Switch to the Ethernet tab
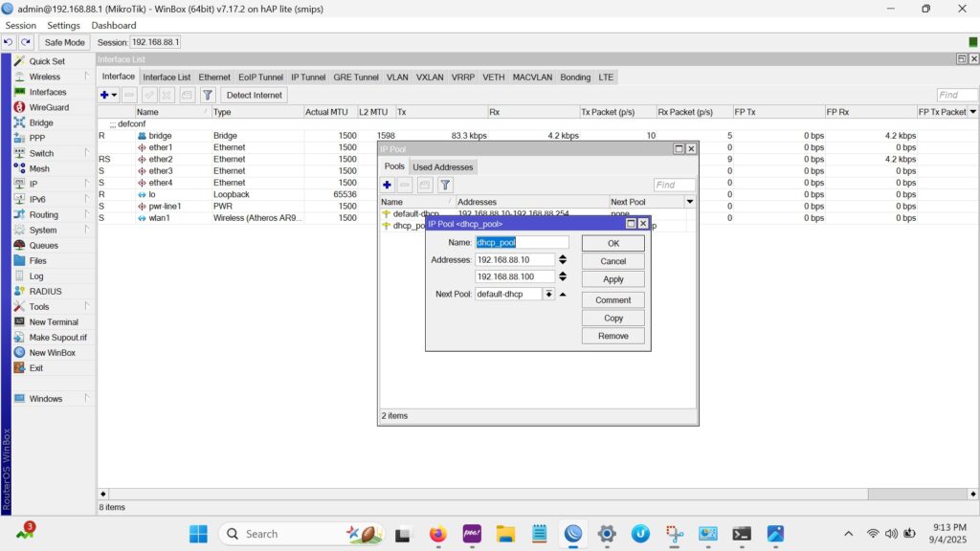This screenshot has width=980, height=551. point(214,77)
